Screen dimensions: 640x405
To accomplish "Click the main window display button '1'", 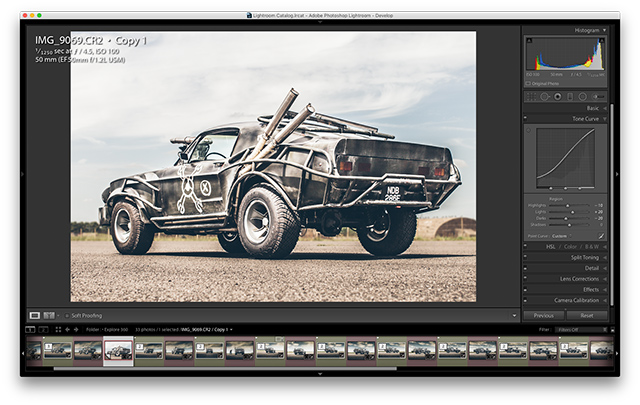I will click(x=30, y=329).
